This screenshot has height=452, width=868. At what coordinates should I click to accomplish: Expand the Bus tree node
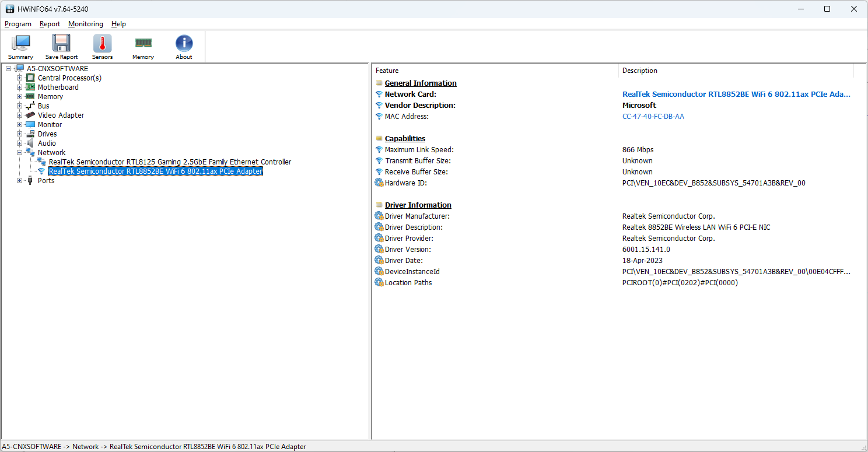(20, 106)
